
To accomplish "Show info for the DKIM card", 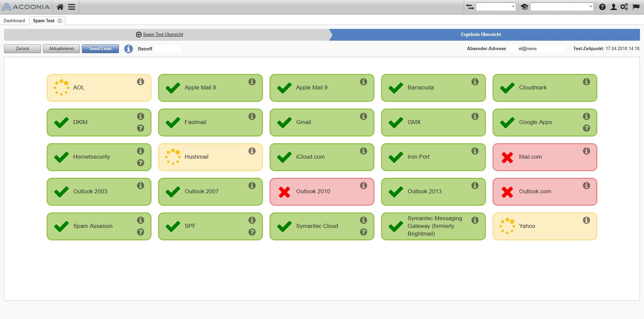I will (x=141, y=116).
